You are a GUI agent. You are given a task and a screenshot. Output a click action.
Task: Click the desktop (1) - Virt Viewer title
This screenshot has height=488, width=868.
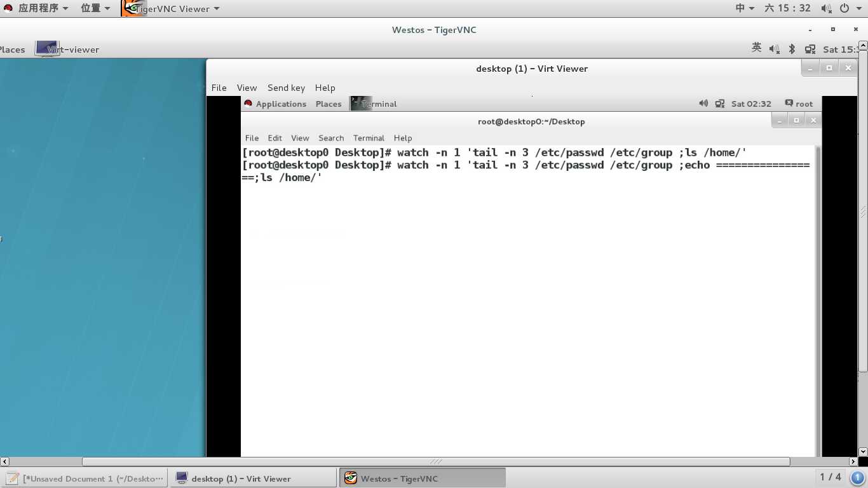[x=532, y=69]
